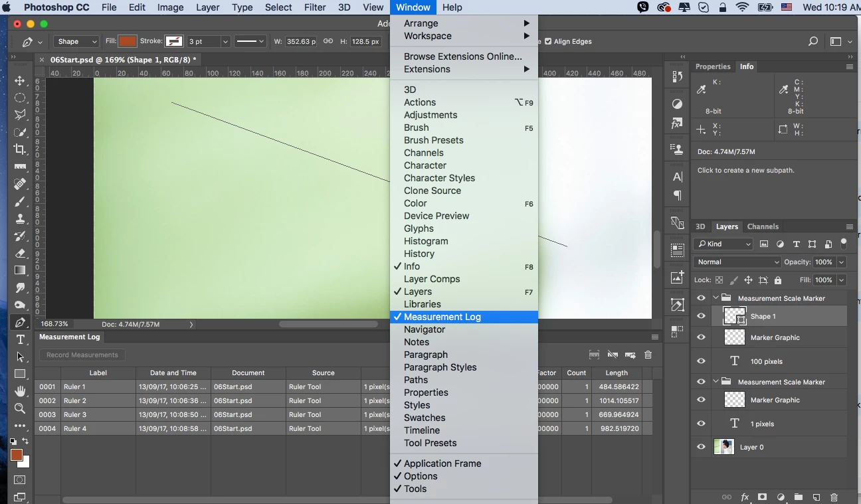Hide the Shape 1 layer
861x504 pixels.
tap(701, 316)
